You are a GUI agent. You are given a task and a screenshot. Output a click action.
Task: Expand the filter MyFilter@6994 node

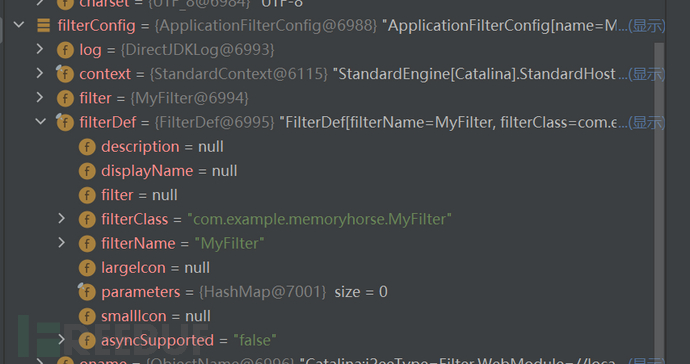pos(40,97)
